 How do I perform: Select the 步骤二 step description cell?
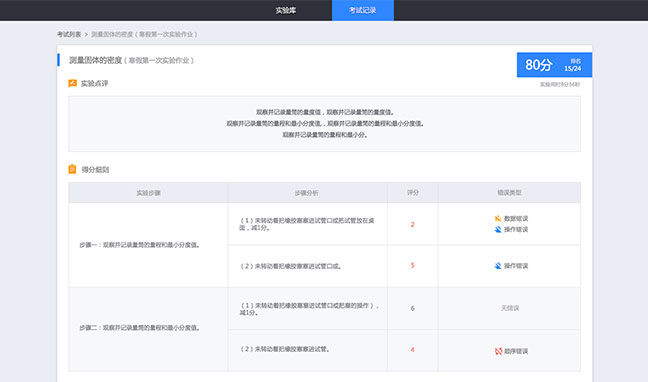(x=148, y=329)
